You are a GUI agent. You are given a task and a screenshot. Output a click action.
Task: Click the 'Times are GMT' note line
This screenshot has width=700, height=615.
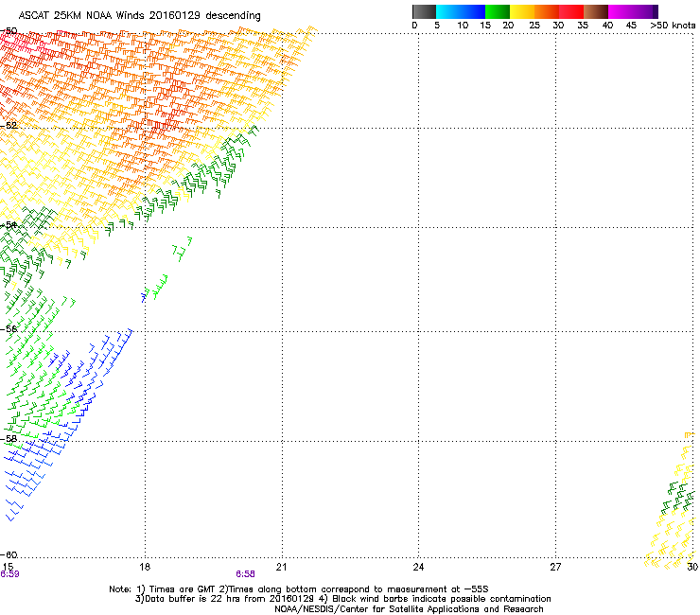click(x=299, y=589)
